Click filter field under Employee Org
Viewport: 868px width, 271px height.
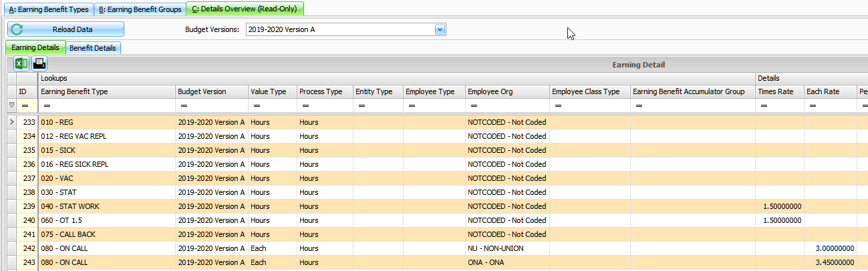507,105
